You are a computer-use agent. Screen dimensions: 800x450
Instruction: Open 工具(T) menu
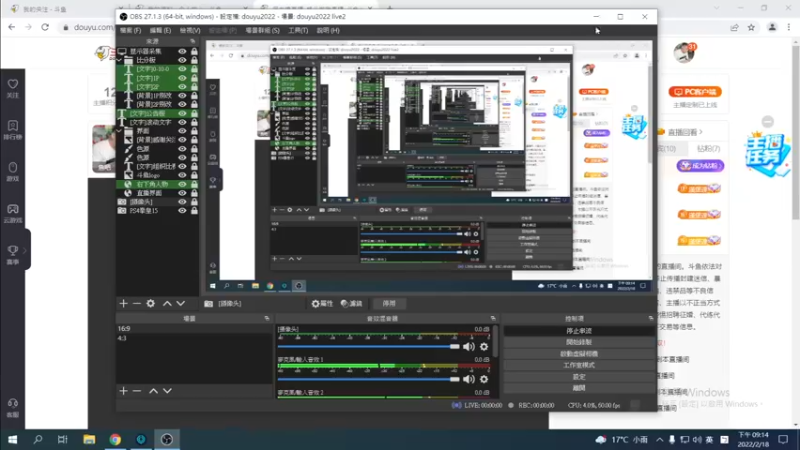tap(298, 31)
